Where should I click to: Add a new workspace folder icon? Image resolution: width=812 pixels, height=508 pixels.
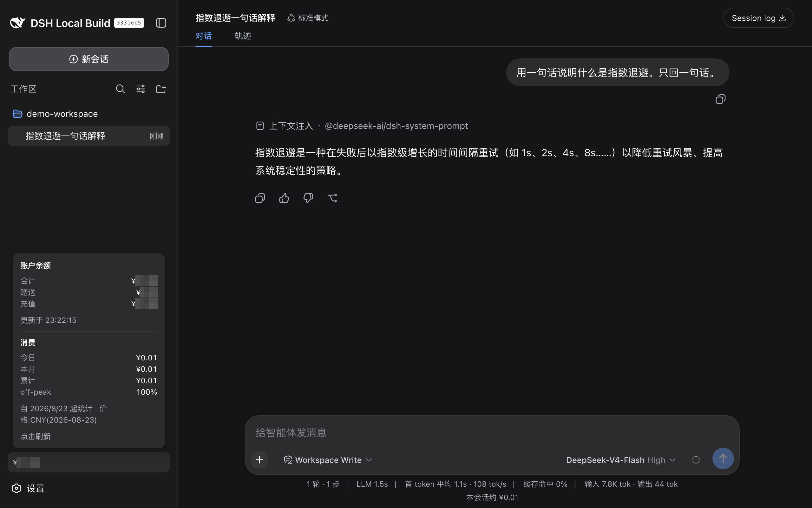point(161,89)
